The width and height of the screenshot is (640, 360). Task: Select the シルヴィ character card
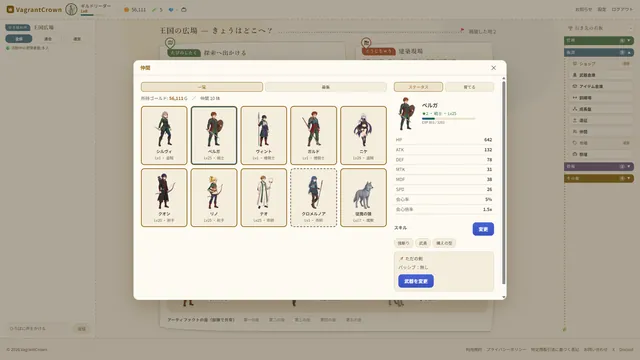click(164, 136)
